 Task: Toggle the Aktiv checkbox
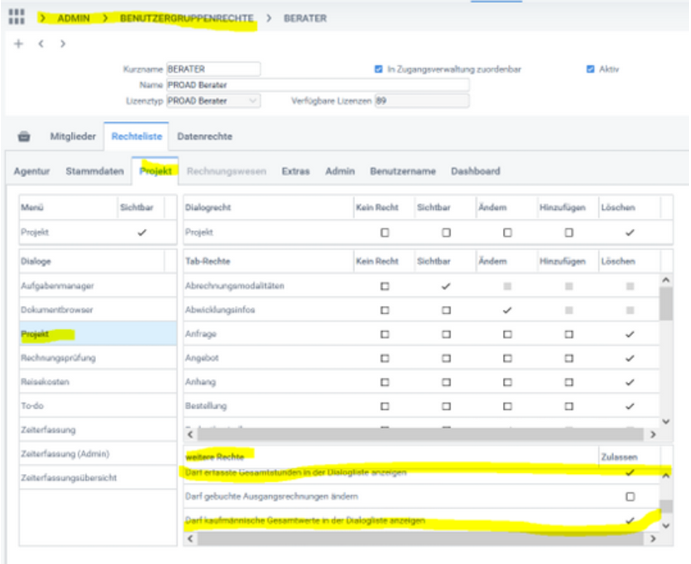pos(590,69)
